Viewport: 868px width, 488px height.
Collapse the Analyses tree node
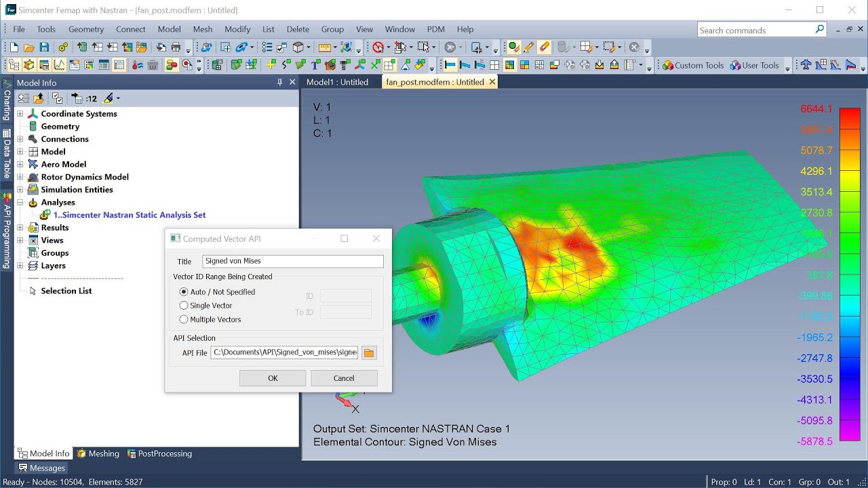pos(20,202)
